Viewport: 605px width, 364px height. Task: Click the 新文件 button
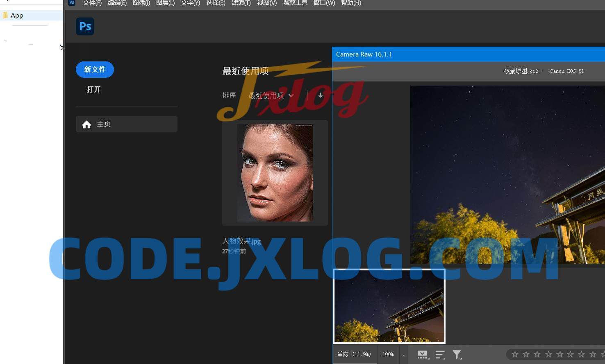tap(95, 70)
